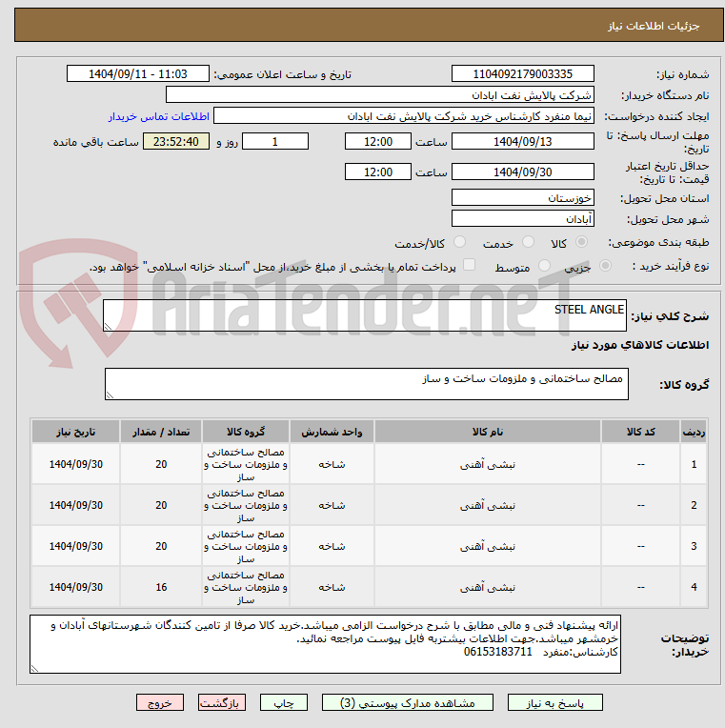This screenshot has width=725, height=728.
Task: Click the unit شاخه in row 3
Action: 332,546
